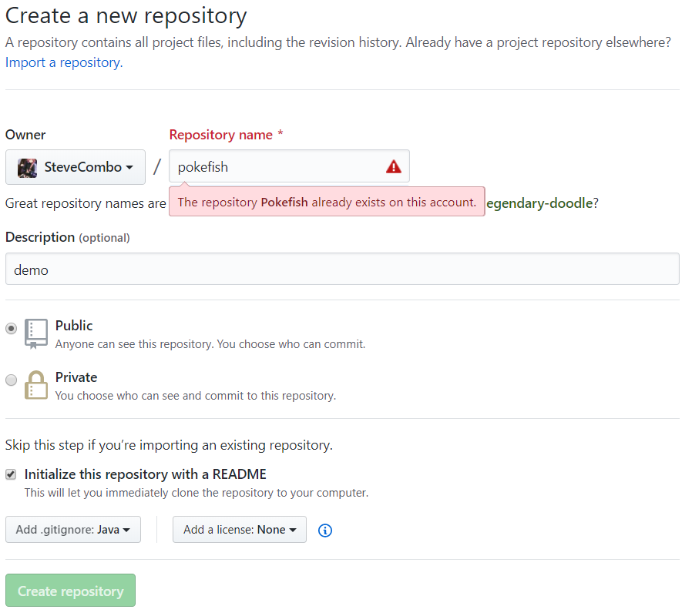Expand the Add .gitignore Java dropdown

(x=73, y=530)
